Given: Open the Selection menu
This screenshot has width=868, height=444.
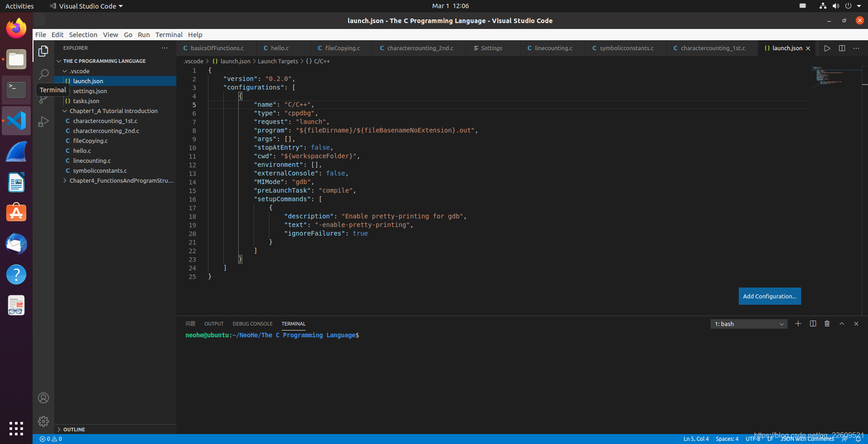Looking at the screenshot, I should coord(83,35).
